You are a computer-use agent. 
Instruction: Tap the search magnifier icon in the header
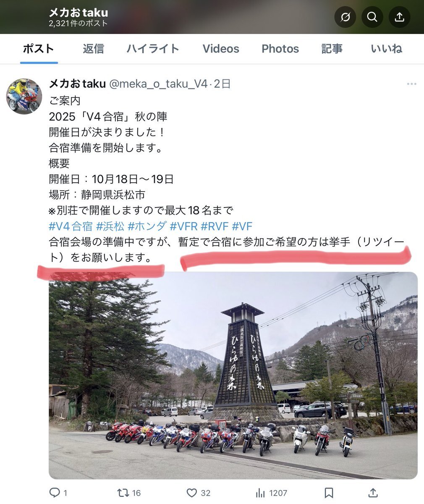coord(372,17)
